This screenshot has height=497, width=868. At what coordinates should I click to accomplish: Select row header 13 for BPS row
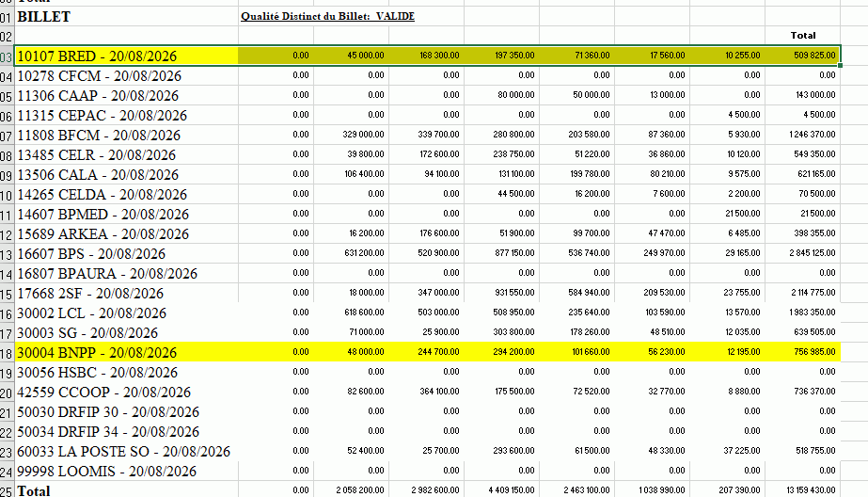pyautogui.click(x=7, y=254)
